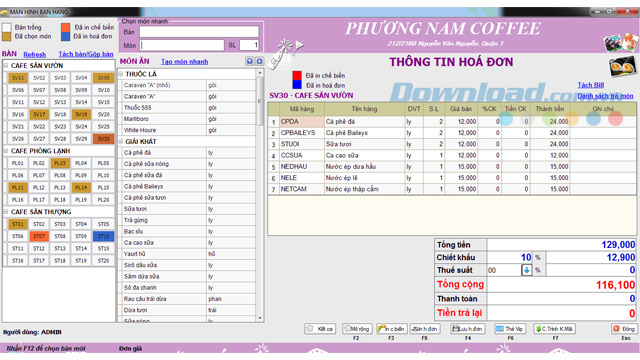Collapse the CAFE SÂN THƯỢNG group
This screenshot has height=360, width=640.
pyautogui.click(x=7, y=212)
